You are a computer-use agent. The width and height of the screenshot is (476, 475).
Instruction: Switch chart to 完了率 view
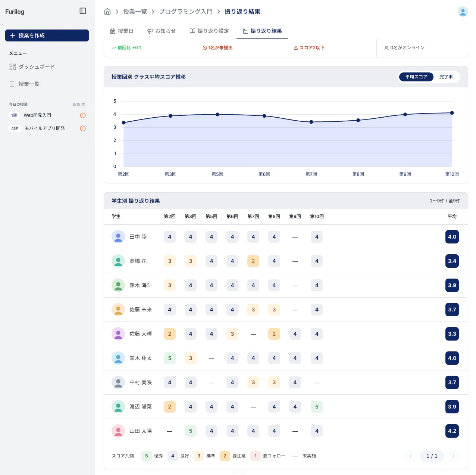coord(446,77)
